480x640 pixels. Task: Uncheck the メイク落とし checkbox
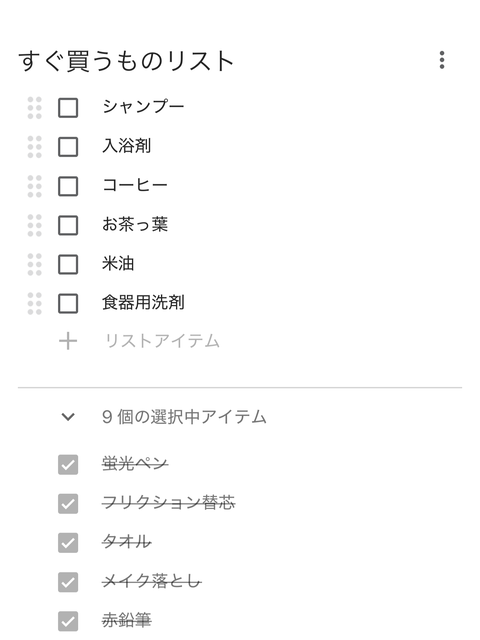pos(68,582)
